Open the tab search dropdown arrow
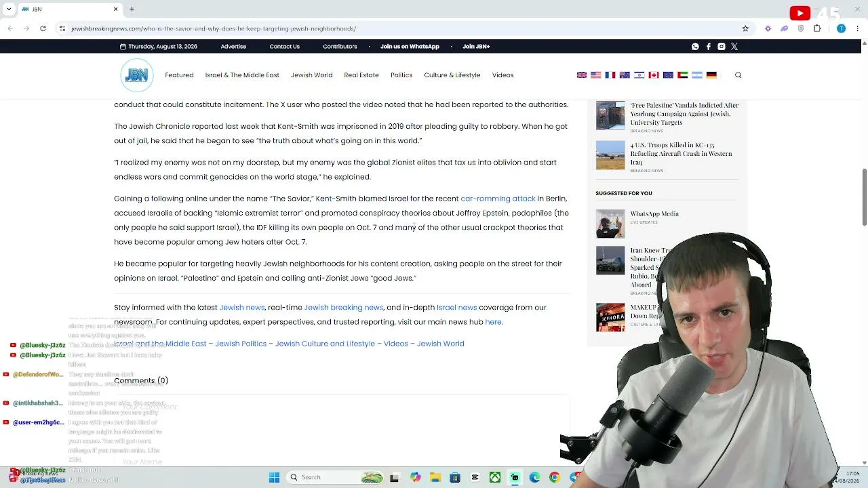The height and width of the screenshot is (488, 868). tap(9, 9)
